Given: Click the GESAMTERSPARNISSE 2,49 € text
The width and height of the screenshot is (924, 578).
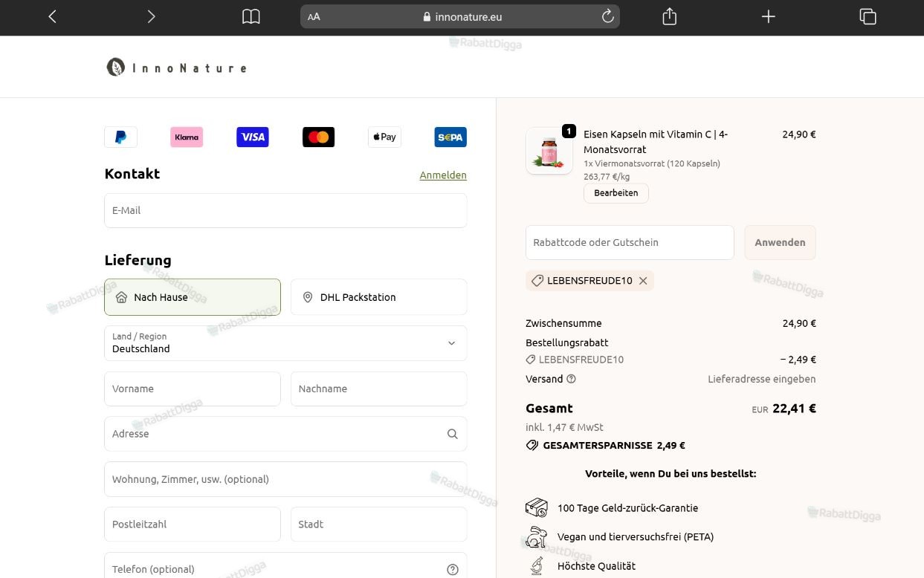Looking at the screenshot, I should coord(614,446).
